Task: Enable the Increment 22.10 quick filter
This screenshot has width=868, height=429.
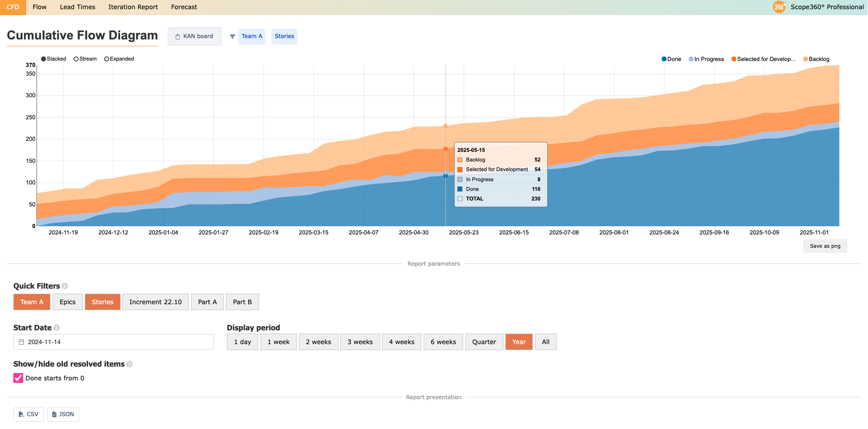Action: click(155, 302)
